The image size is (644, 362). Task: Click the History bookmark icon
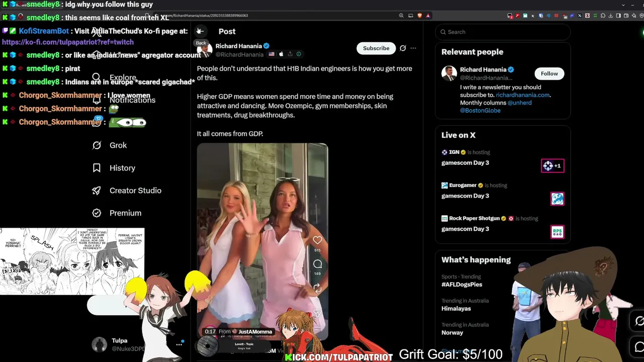(97, 168)
